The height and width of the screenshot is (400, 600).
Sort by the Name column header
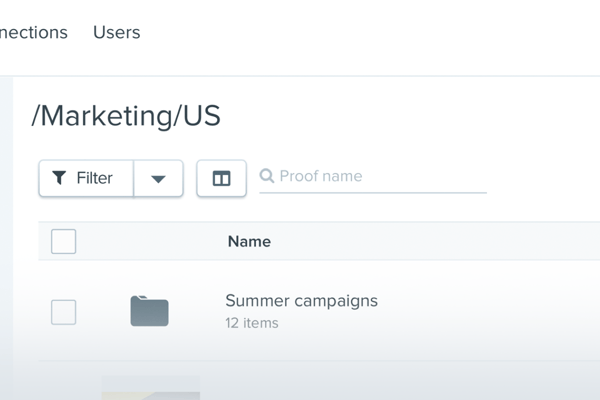point(249,241)
